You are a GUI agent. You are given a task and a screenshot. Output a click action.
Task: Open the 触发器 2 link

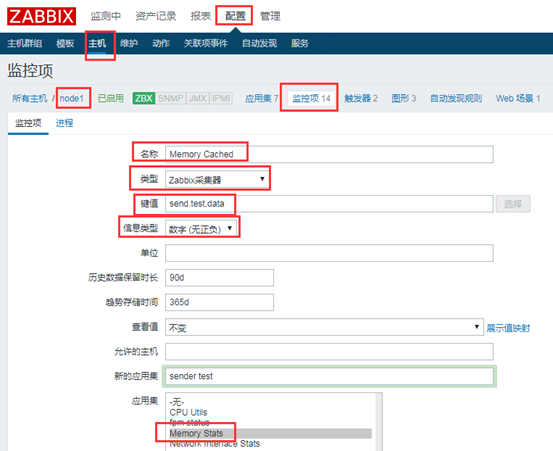tap(361, 98)
